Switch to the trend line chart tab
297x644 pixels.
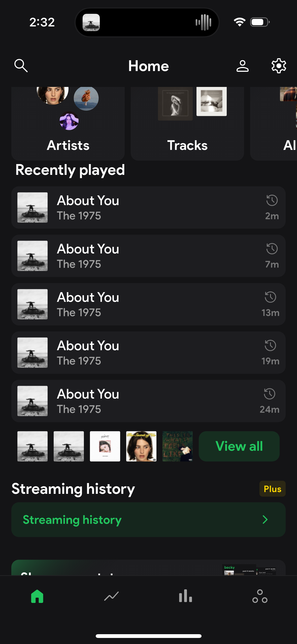(111, 596)
